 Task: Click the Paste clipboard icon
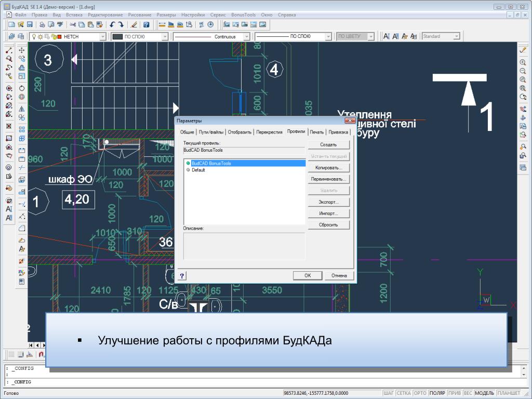click(x=90, y=24)
